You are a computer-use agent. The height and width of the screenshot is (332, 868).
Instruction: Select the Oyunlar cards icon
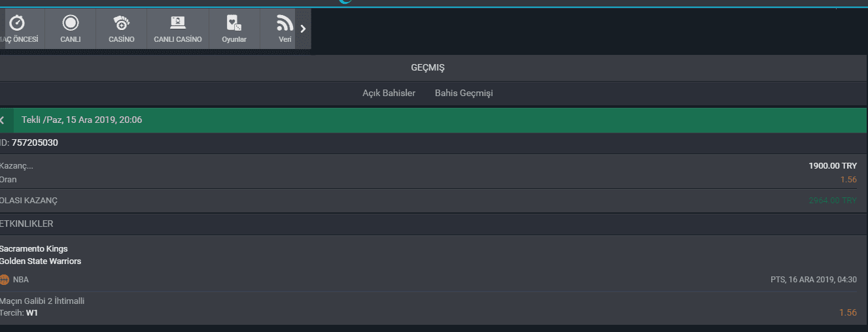(234, 24)
